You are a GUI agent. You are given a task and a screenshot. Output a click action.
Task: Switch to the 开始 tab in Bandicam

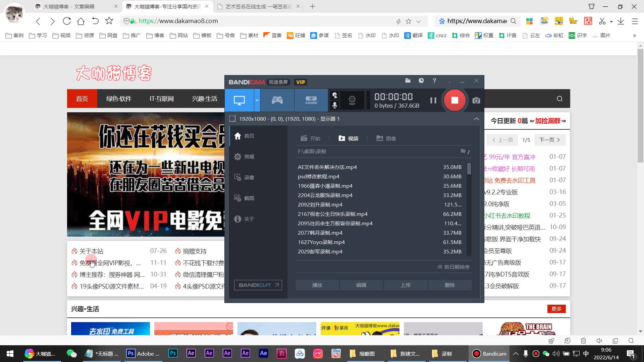(311, 138)
